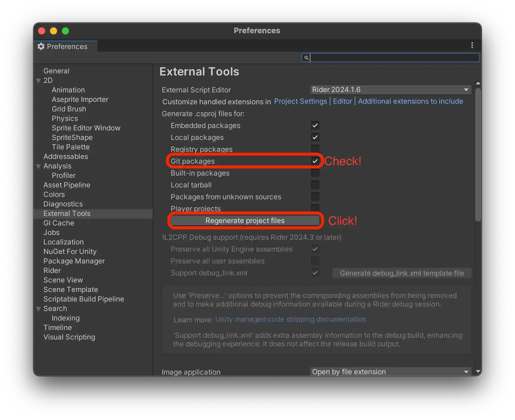
Task: Toggle Preserve all user assemblies
Action: pyautogui.click(x=315, y=261)
